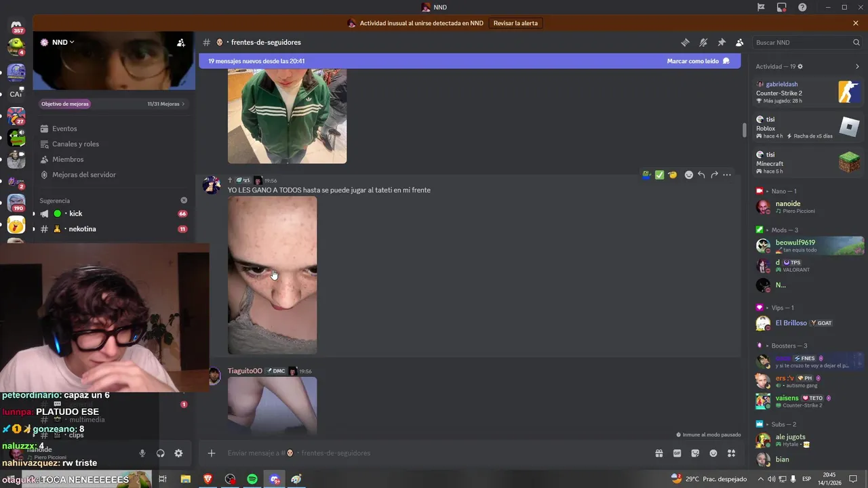Open Spotify in taskbar
Viewport: 868px width, 488px height.
(x=252, y=479)
